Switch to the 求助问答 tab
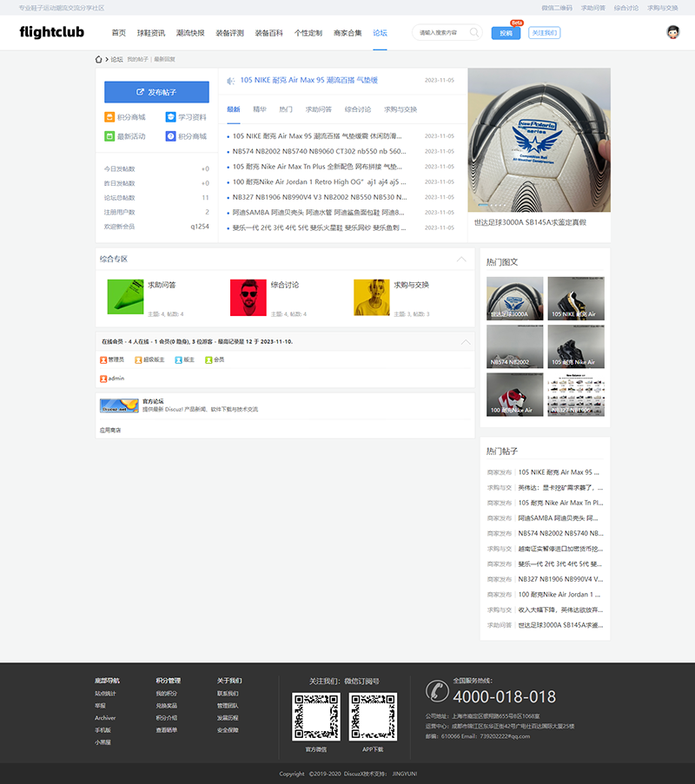Image resolution: width=695 pixels, height=784 pixels. tap(319, 109)
